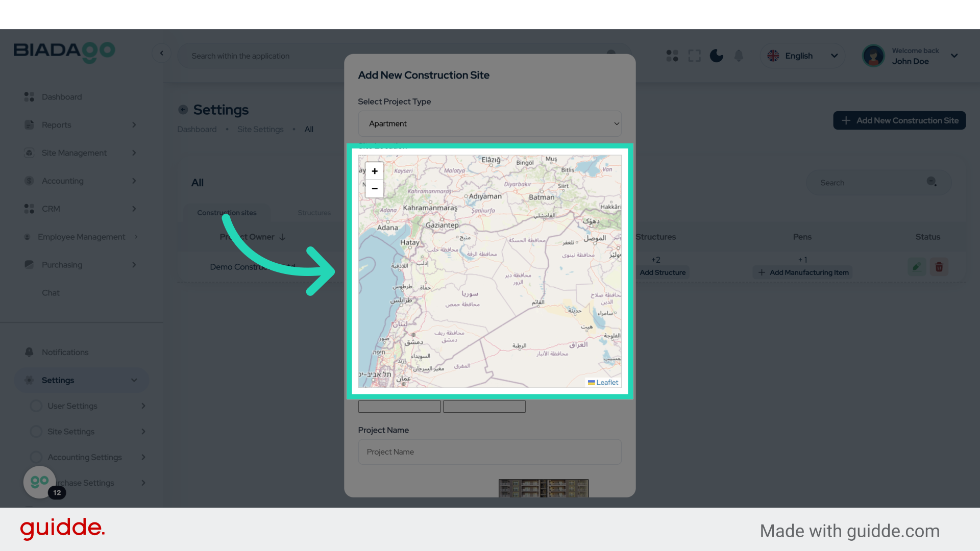
Task: Select the Site Settings radio option
Action: pyautogui.click(x=36, y=431)
